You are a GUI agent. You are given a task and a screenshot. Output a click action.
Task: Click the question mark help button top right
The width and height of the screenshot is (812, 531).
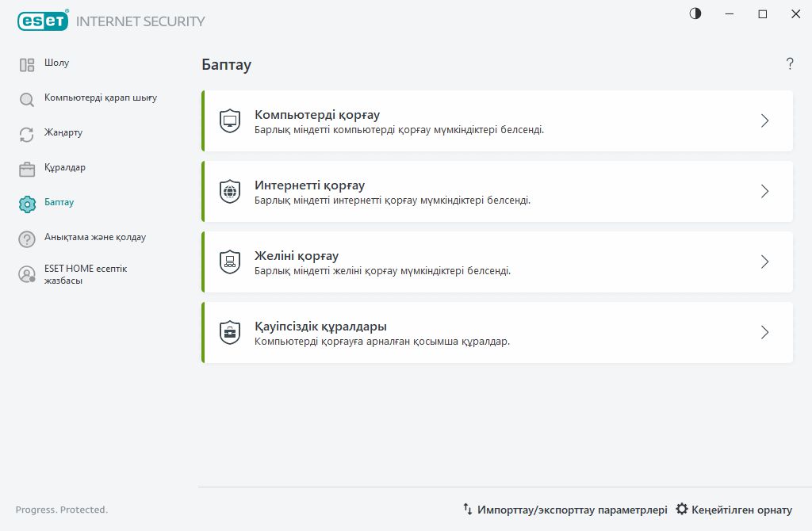click(x=790, y=64)
